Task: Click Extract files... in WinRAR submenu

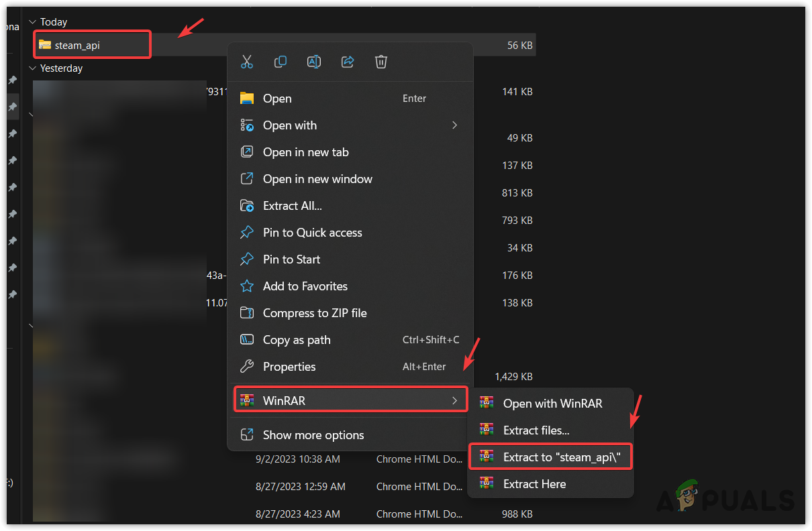Action: click(x=536, y=430)
